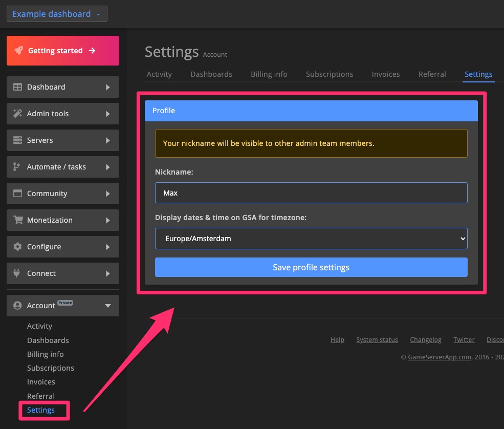This screenshot has width=504, height=429.
Task: Click the Connect plug icon
Action: 17,273
